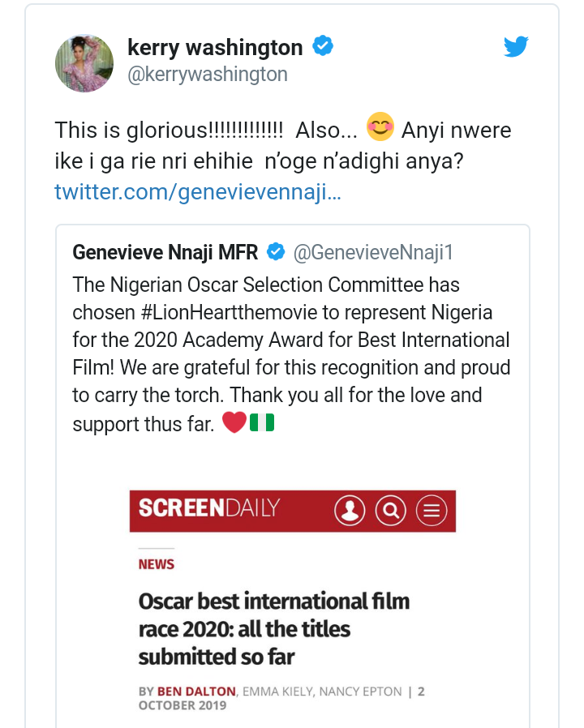
Task: Open the Oscar best international film headline
Action: point(274,628)
